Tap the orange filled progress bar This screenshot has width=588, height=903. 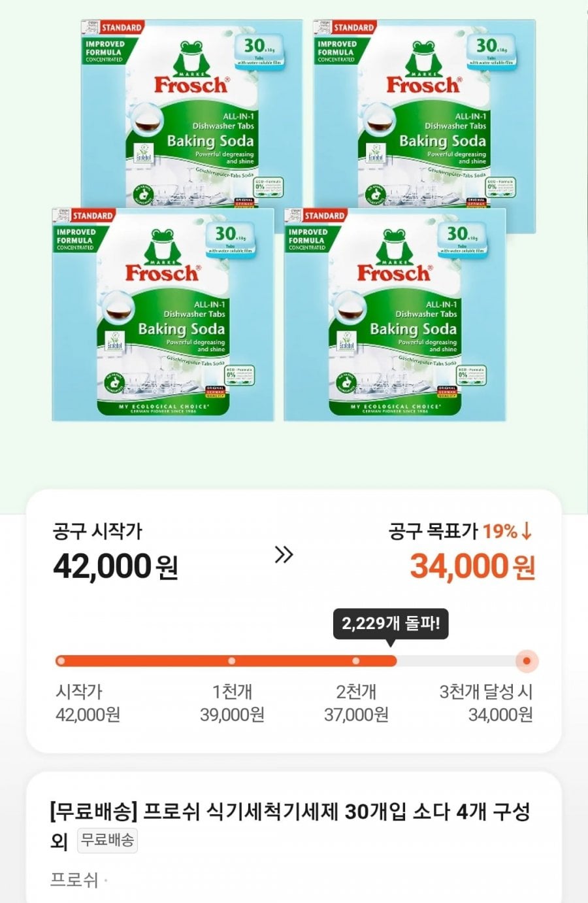[x=294, y=661]
